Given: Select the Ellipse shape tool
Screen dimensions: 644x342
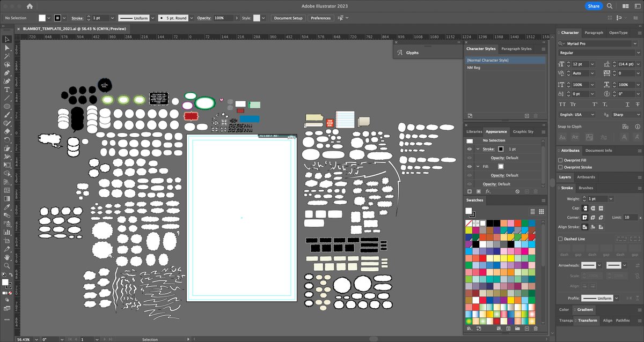Looking at the screenshot, I should [7, 106].
